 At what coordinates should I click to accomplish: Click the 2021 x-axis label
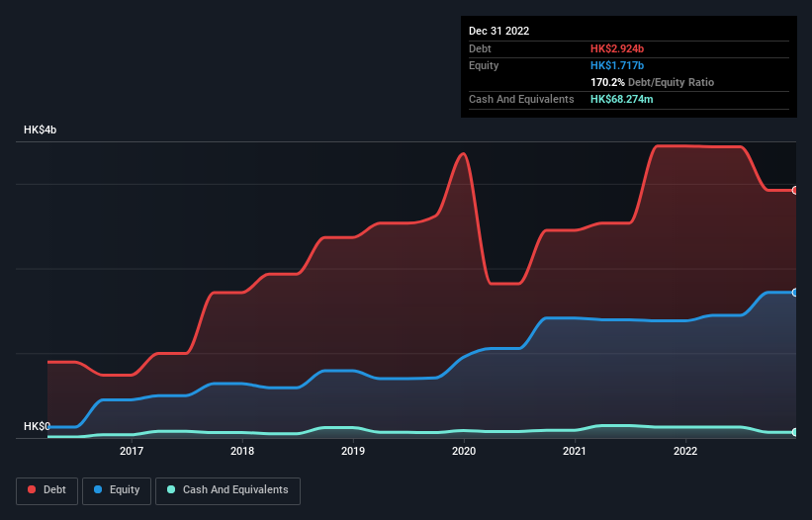pyautogui.click(x=575, y=451)
